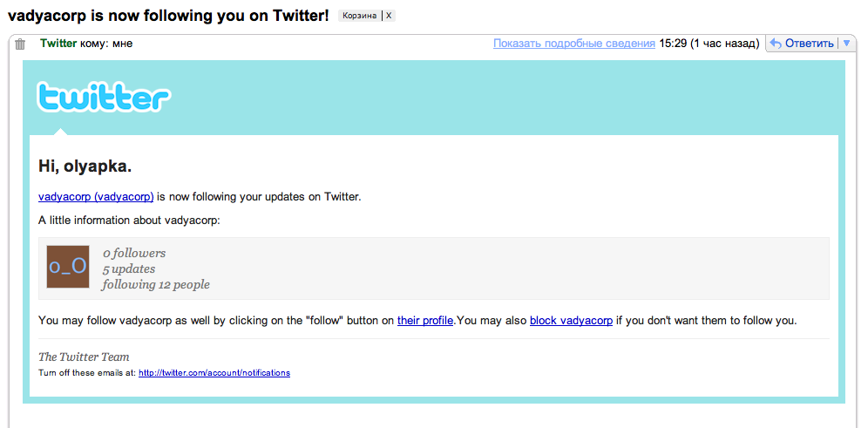Image resolution: width=868 pixels, height=428 pixels.
Task: Remove the Корзина label with X
Action: pyautogui.click(x=389, y=16)
